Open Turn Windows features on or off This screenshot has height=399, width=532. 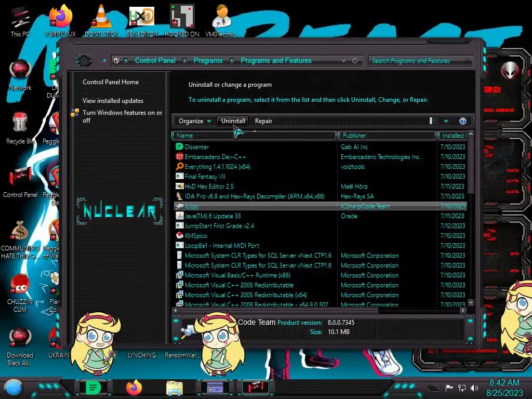[x=122, y=116]
